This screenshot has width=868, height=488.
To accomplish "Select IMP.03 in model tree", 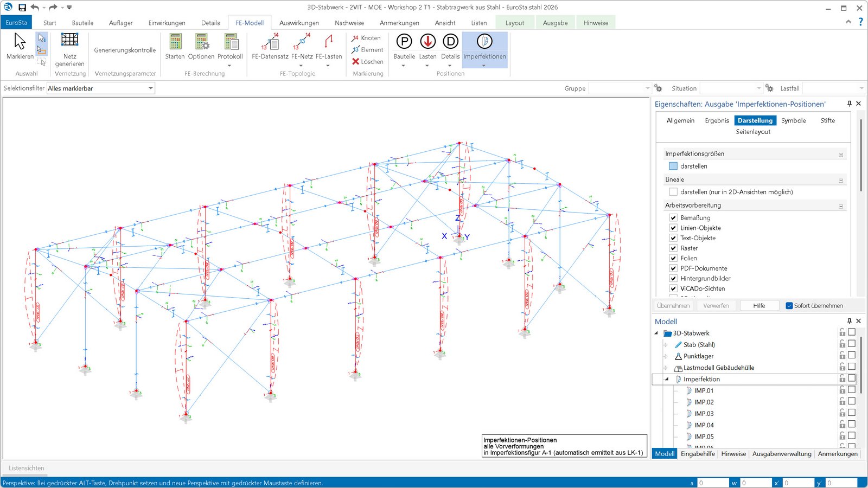I will (x=704, y=414).
